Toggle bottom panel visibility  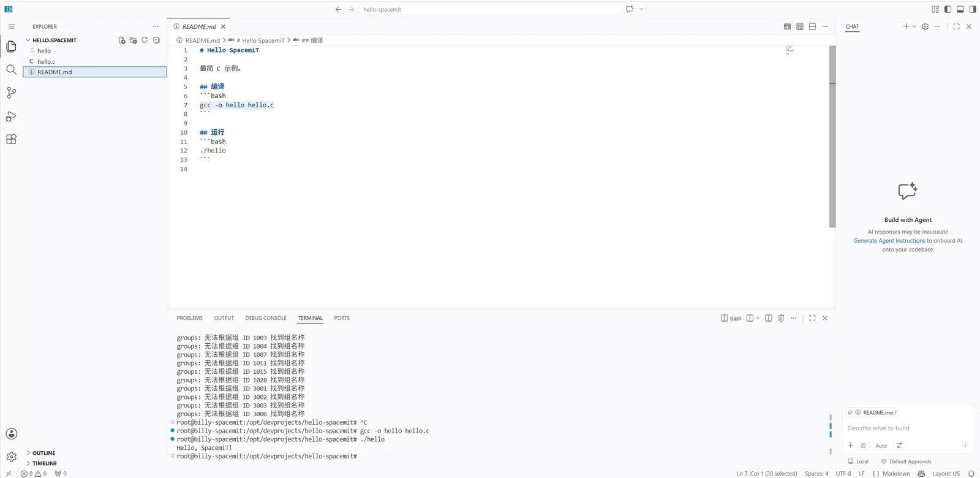pyautogui.click(x=960, y=9)
